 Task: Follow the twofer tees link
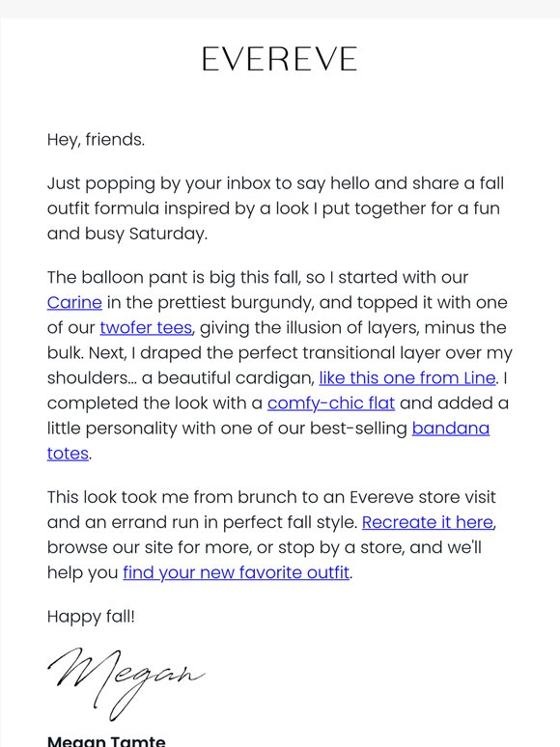[146, 328]
